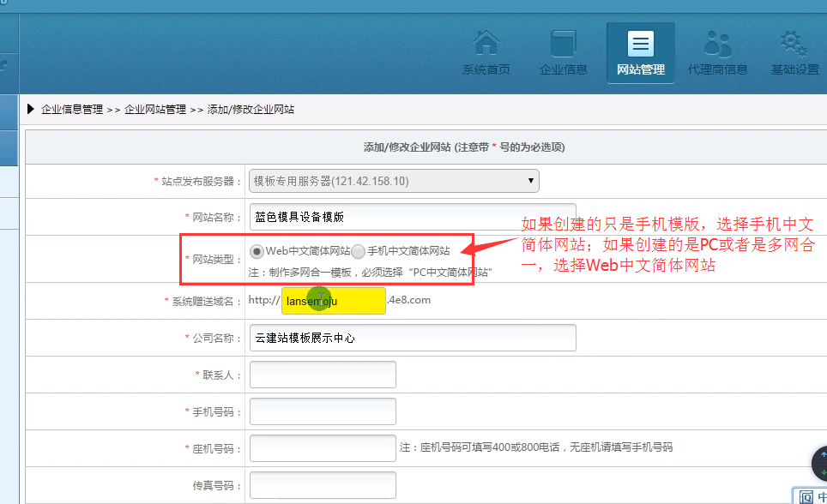Click into the 网站名称 text field

click(413, 217)
